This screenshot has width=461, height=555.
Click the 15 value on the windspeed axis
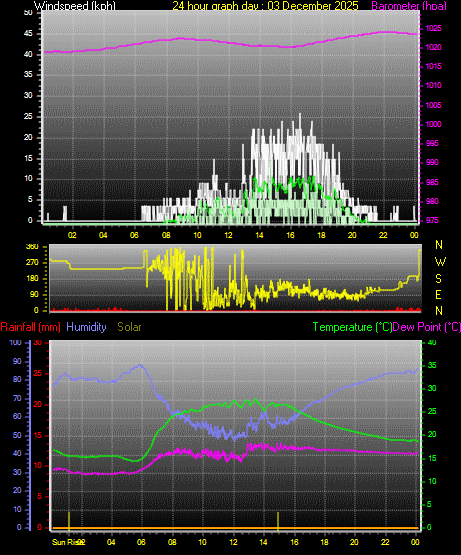[x=28, y=158]
